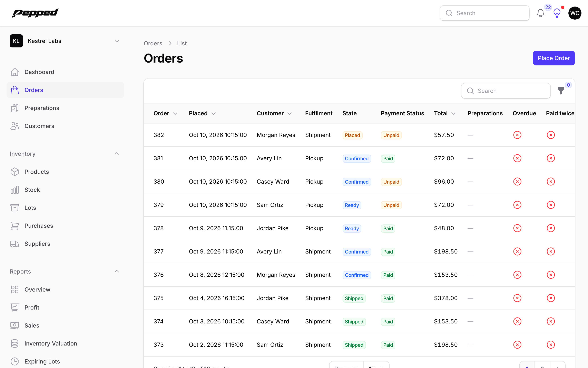Open the Preparations sidebar item
This screenshot has height=368, width=588.
(65, 108)
